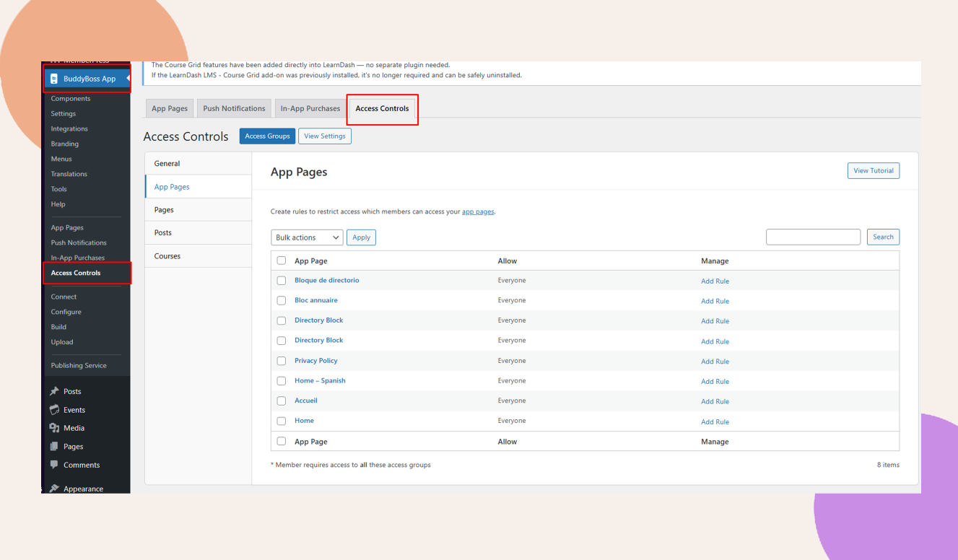Screen dimensions: 958x560
Task: Open Build in the sidebar submenu
Action: (x=58, y=327)
